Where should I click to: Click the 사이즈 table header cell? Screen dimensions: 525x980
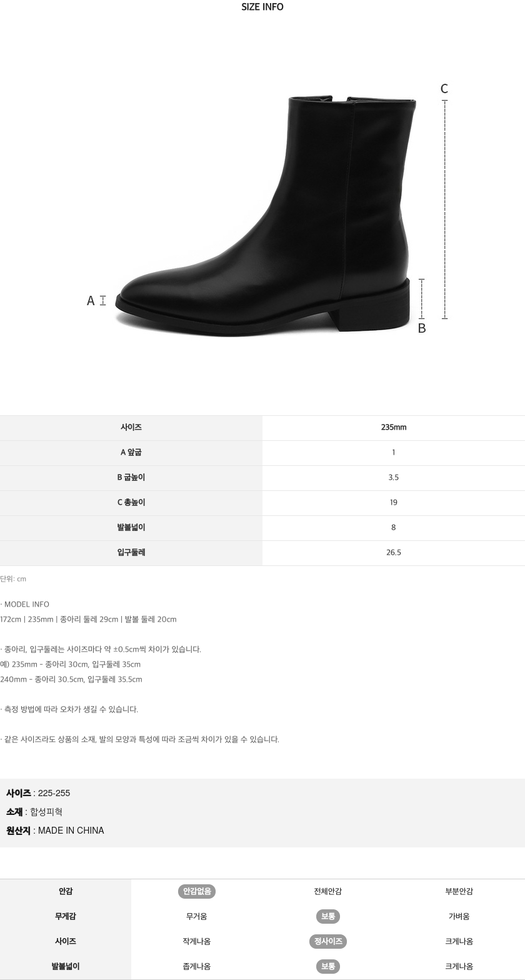click(131, 428)
